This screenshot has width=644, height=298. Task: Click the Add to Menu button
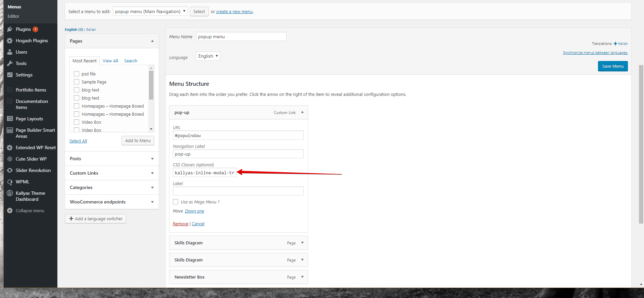coord(138,140)
